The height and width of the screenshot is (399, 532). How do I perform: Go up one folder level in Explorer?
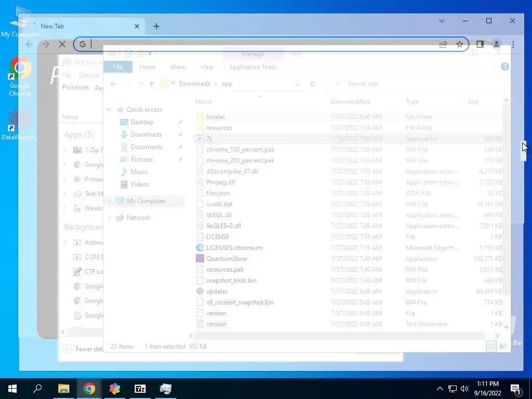coord(152,84)
